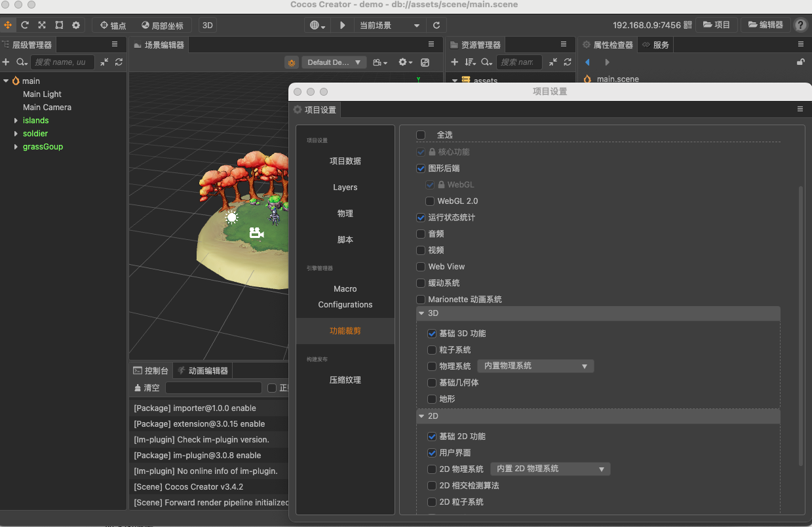Switch to the 服务 tab
This screenshot has height=527, width=812.
[656, 45]
